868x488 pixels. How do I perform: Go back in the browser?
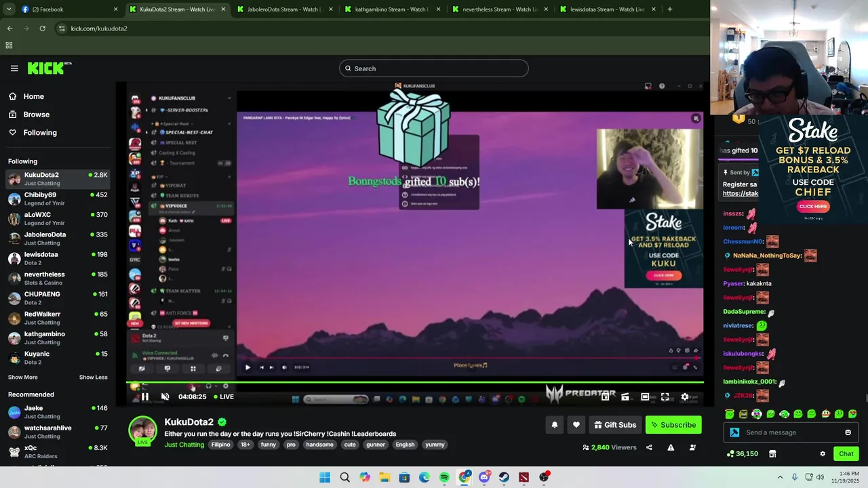tap(9, 28)
